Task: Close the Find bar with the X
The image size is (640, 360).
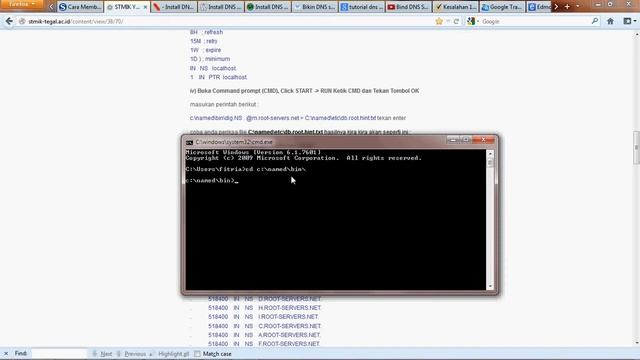Action: (x=6, y=353)
